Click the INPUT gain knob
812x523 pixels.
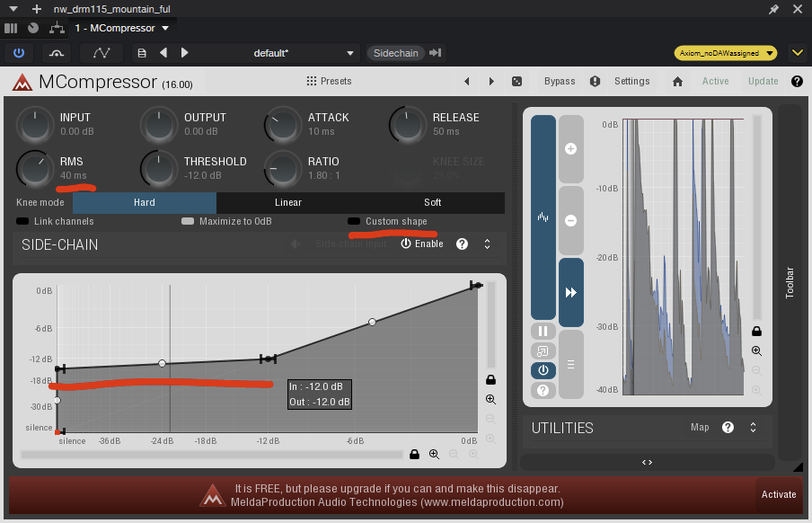point(35,125)
